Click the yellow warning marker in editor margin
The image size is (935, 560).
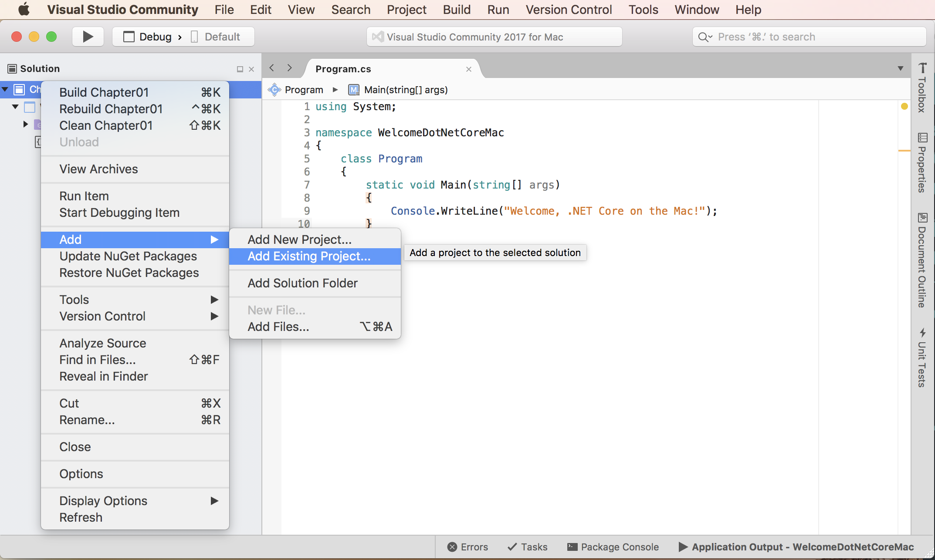pos(905,106)
